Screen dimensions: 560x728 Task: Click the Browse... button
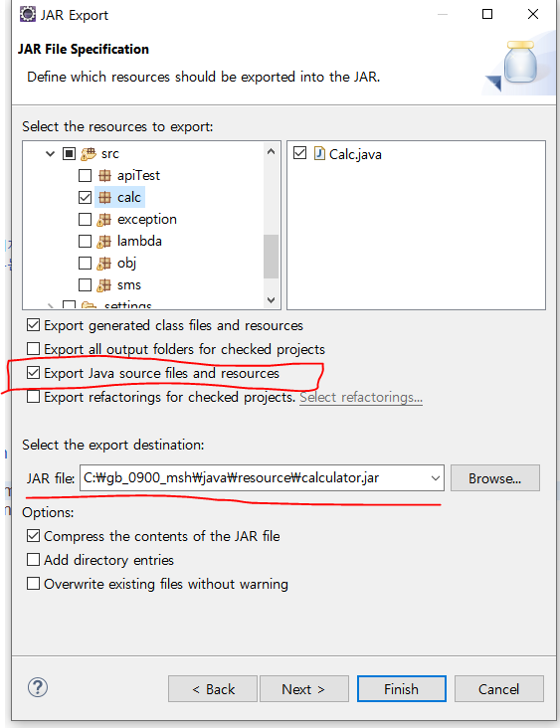tap(495, 477)
